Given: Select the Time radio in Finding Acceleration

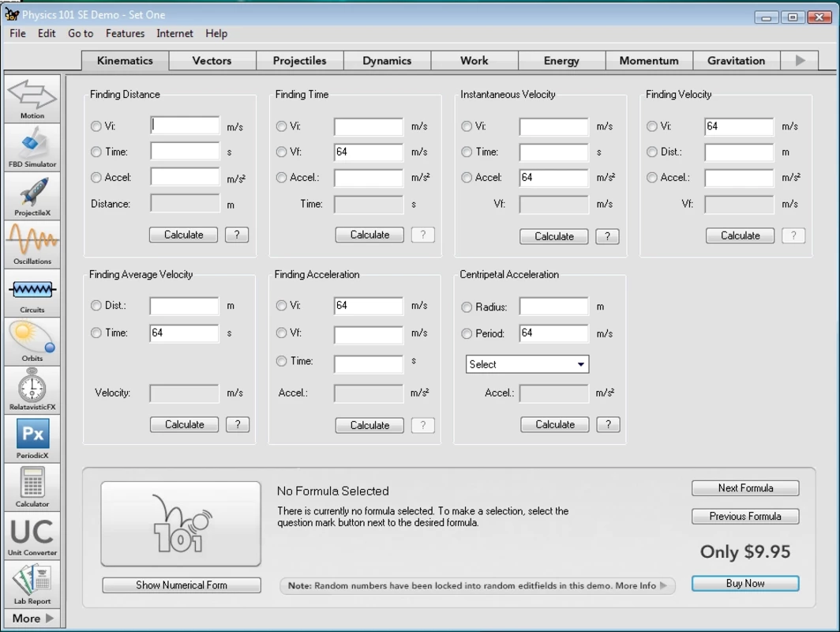Looking at the screenshot, I should coord(281,361).
